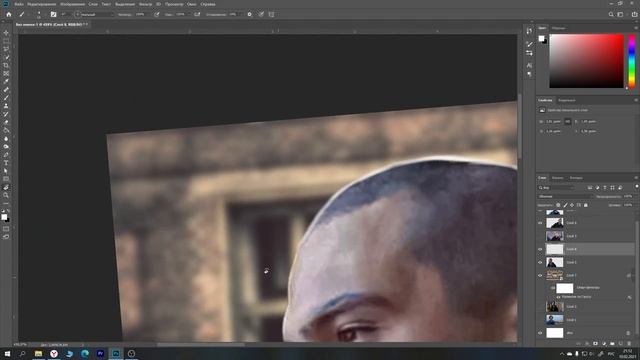Enable airbrush-style build-up in options bar
The width and height of the screenshot is (640, 360).
[197, 14]
